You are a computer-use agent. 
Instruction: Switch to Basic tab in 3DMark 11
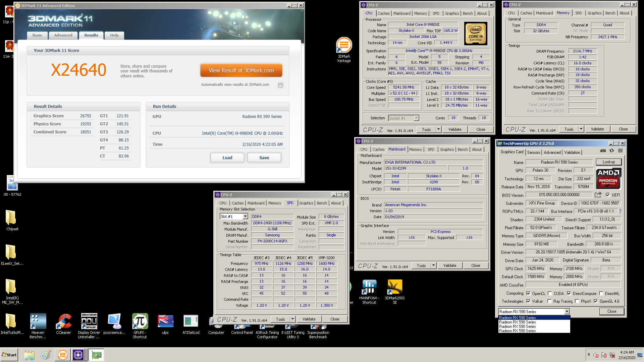[x=37, y=35]
